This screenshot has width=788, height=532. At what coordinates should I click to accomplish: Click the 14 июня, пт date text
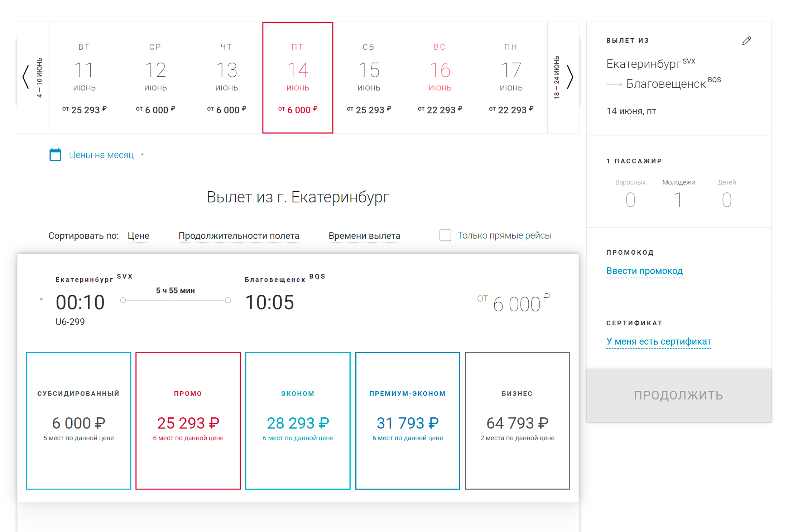point(631,111)
